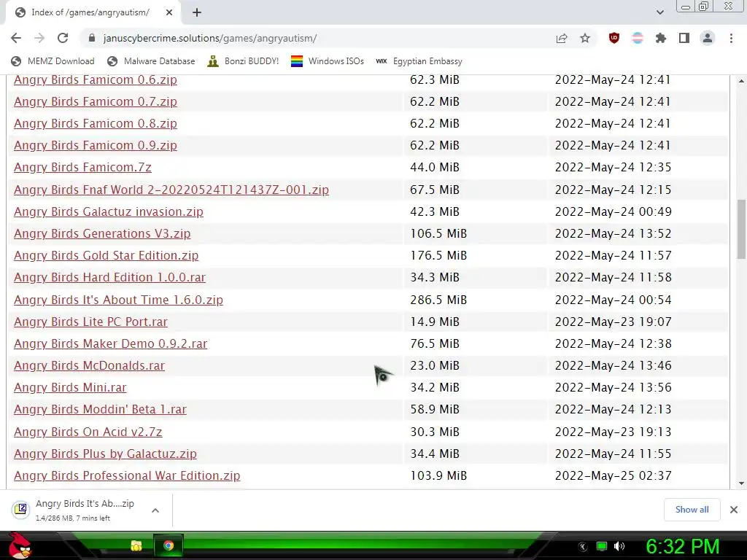Click the forward navigation arrow

[x=39, y=38]
